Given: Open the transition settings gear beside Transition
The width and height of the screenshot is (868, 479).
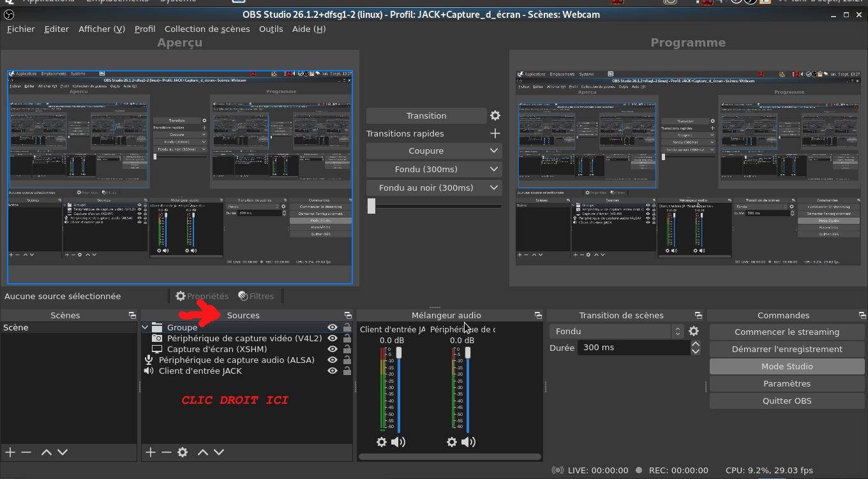Looking at the screenshot, I should point(495,115).
